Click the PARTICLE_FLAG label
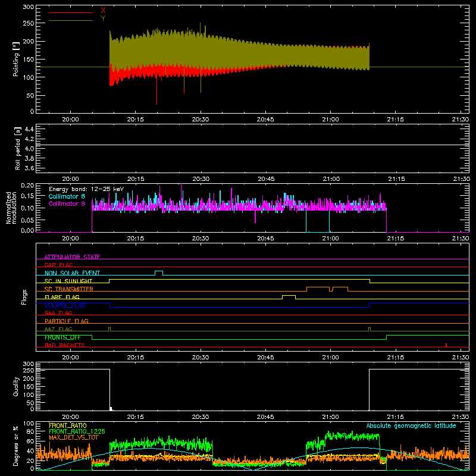This screenshot has height=476, width=476. pyautogui.click(x=67, y=321)
